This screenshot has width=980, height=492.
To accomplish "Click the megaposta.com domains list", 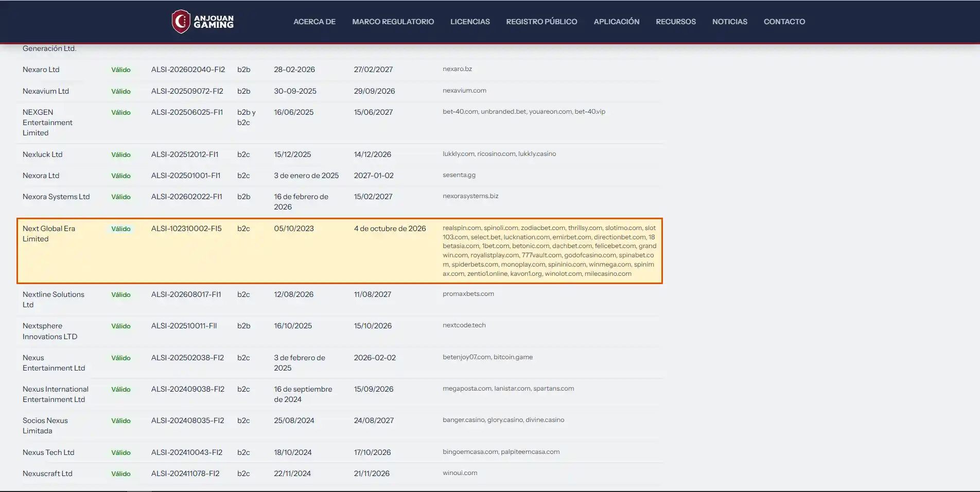I will point(508,389).
